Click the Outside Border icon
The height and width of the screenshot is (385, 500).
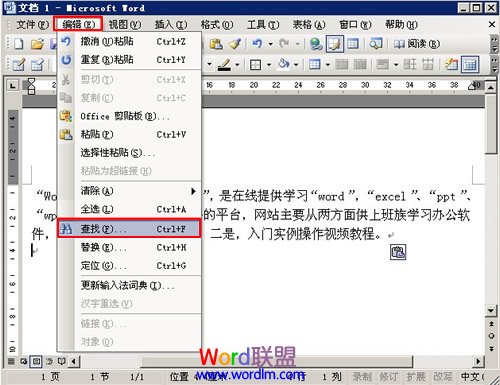(x=255, y=65)
